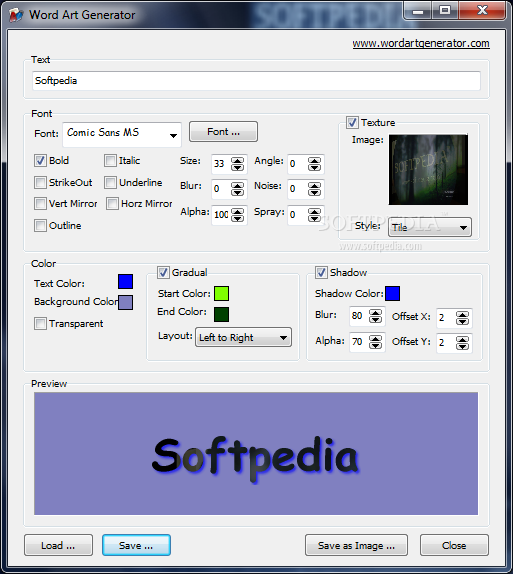
Task: Enable the Outline checkbox
Action: coord(40,226)
